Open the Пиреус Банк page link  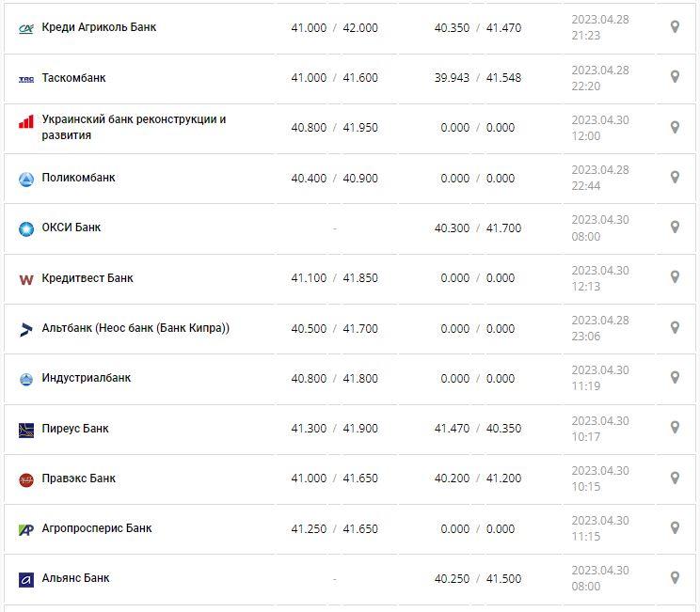75,429
